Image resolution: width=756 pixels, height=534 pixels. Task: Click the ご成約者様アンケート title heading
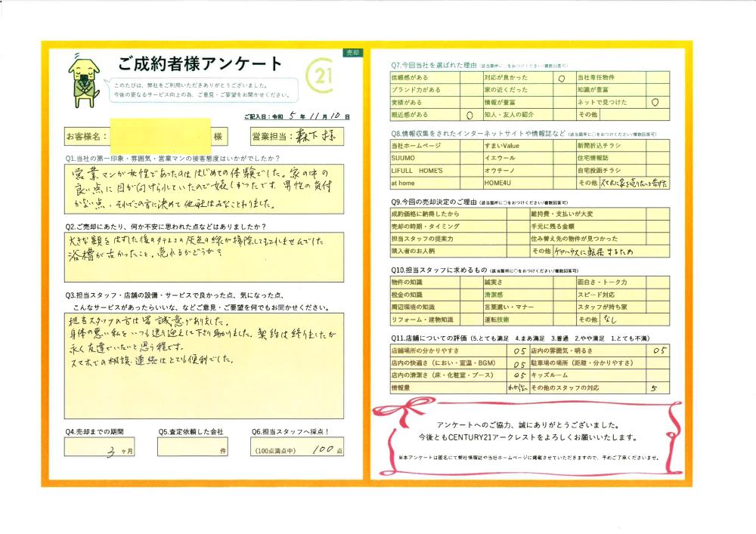200,63
